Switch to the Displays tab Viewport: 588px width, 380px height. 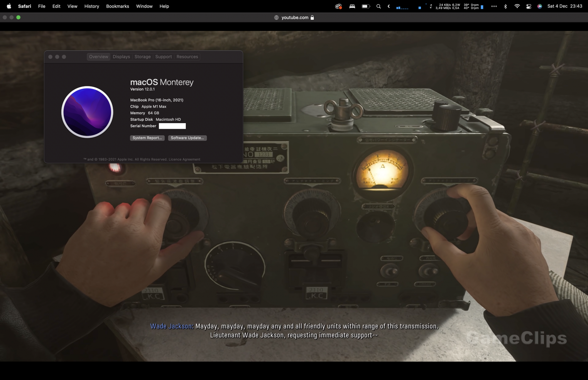click(x=121, y=57)
